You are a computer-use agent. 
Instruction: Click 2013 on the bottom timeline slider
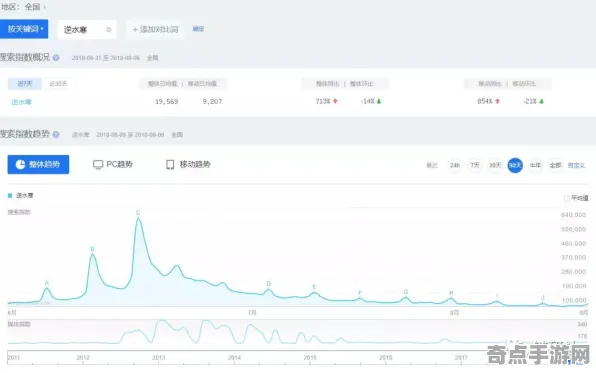coord(159,358)
